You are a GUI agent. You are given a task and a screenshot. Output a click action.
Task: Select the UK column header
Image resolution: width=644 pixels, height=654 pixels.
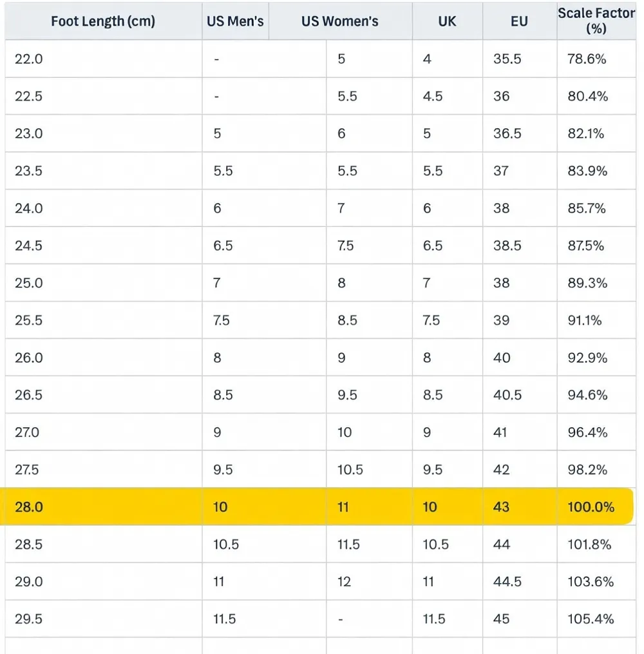(447, 21)
